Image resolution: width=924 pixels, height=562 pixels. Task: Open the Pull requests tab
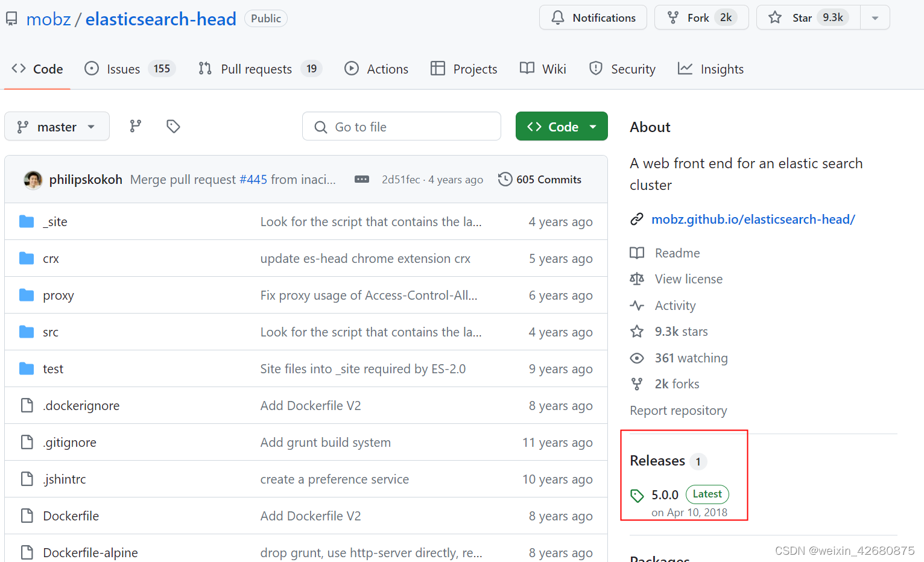tap(260, 69)
